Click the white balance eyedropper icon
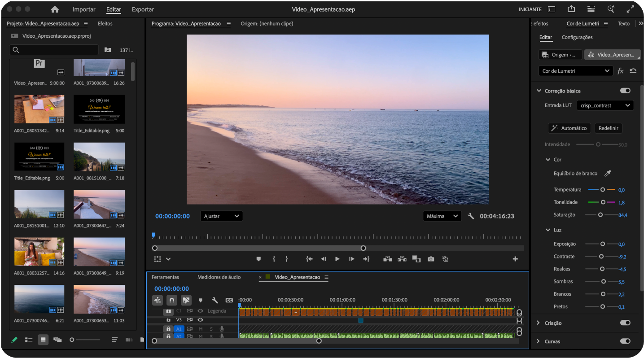The height and width of the screenshot is (358, 644). pyautogui.click(x=608, y=174)
